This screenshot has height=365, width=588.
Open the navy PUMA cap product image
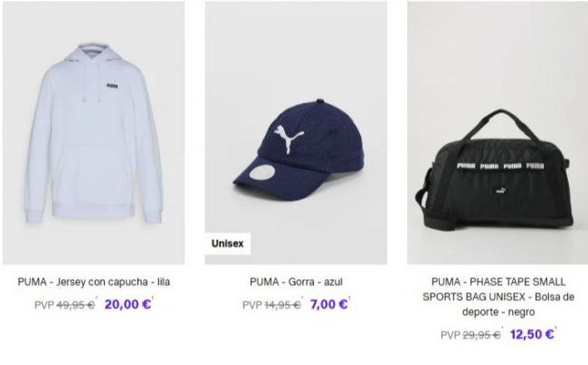click(x=296, y=132)
